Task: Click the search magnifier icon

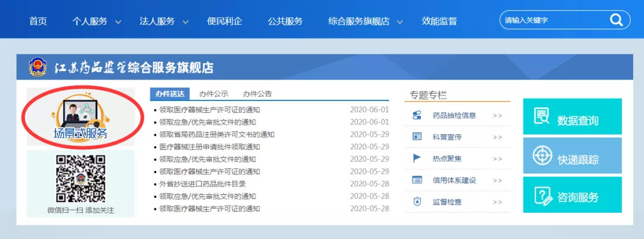Action: click(615, 20)
